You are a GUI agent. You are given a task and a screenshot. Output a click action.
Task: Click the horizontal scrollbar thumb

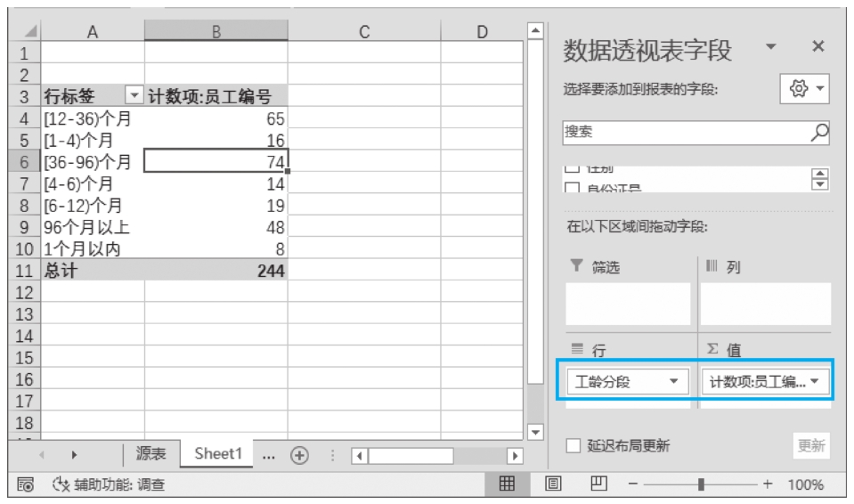point(411,456)
